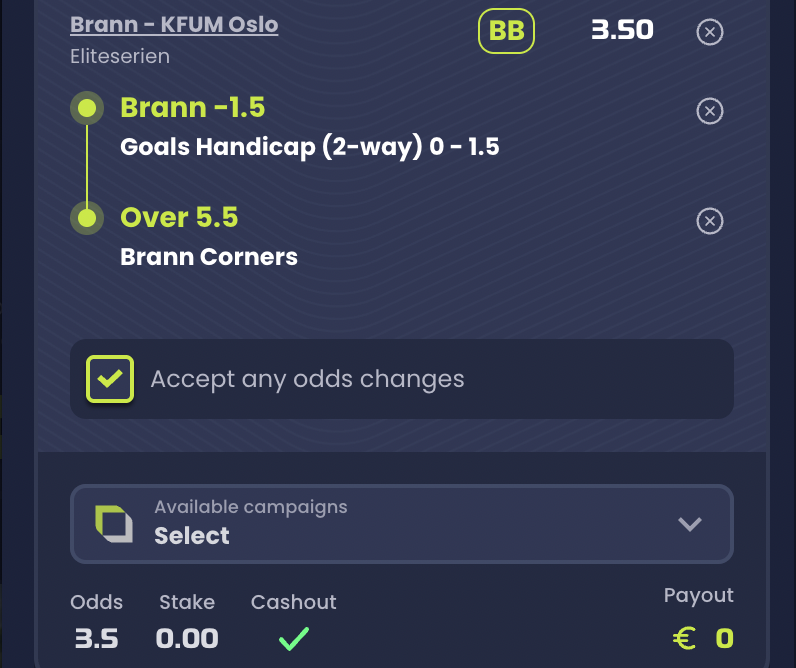Remove the Over 5.5 corners selection
The height and width of the screenshot is (668, 796).
pyautogui.click(x=709, y=221)
